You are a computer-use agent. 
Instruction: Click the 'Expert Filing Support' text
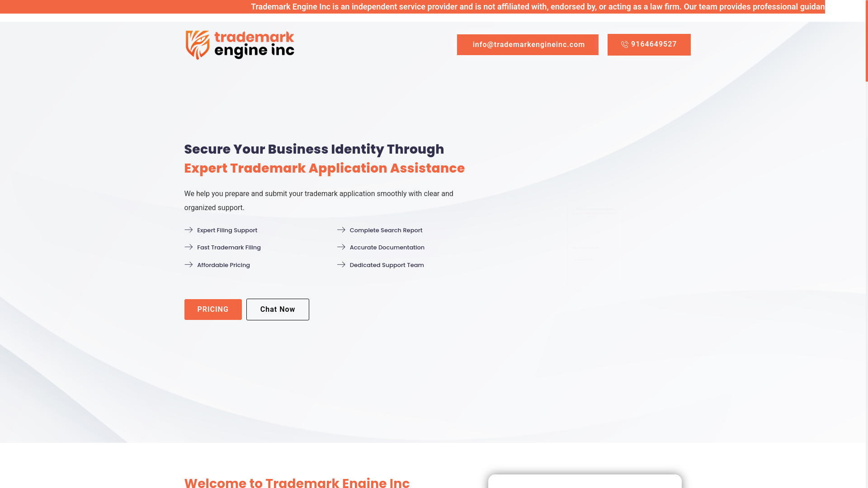tap(227, 230)
